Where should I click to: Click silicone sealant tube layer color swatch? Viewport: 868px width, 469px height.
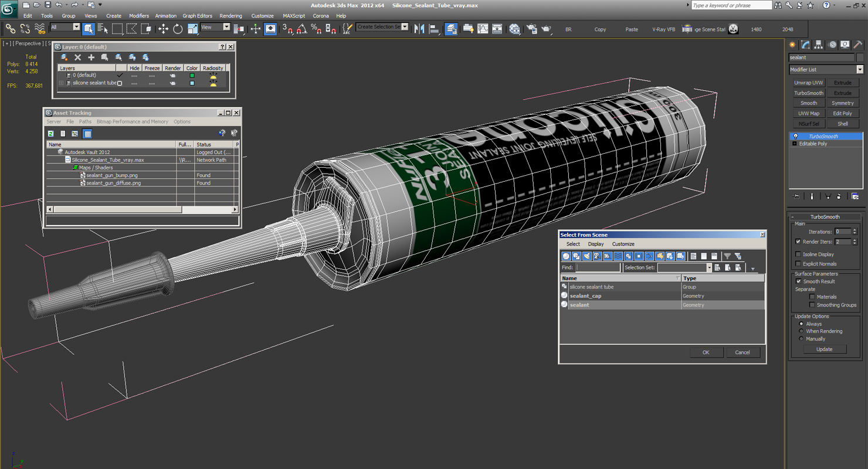pos(192,83)
